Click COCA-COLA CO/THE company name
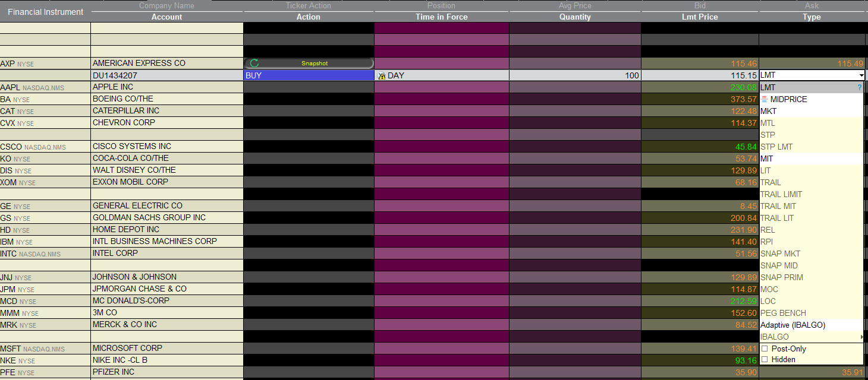The height and width of the screenshot is (380, 868). coord(131,158)
